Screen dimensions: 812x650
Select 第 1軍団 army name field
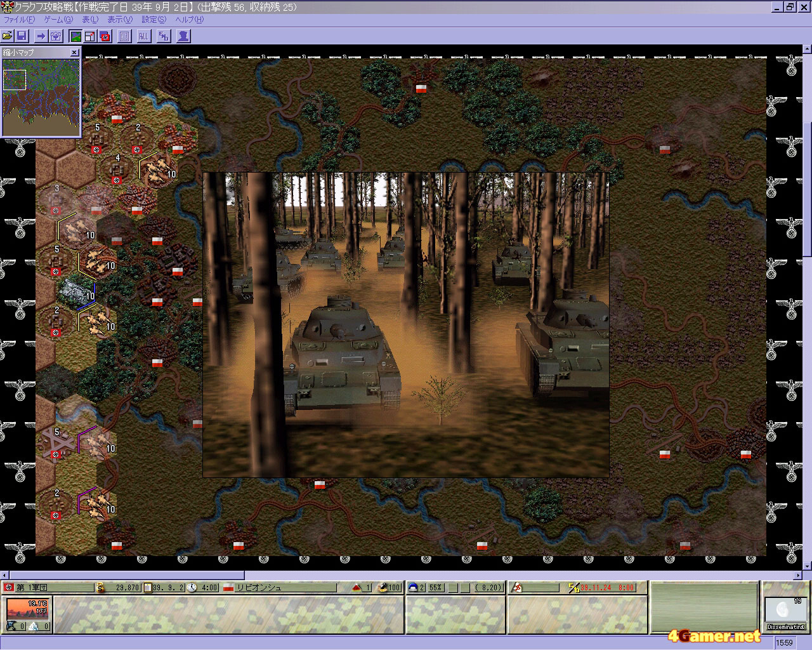click(x=54, y=587)
